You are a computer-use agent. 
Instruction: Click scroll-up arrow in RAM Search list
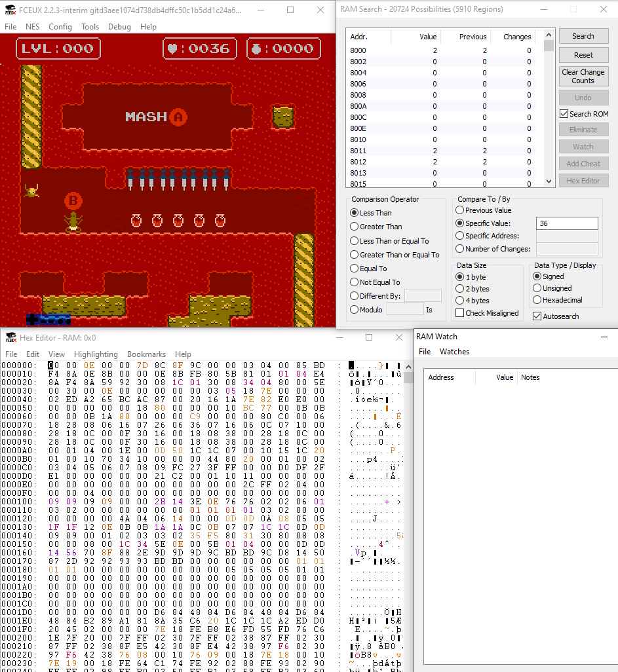pos(549,35)
